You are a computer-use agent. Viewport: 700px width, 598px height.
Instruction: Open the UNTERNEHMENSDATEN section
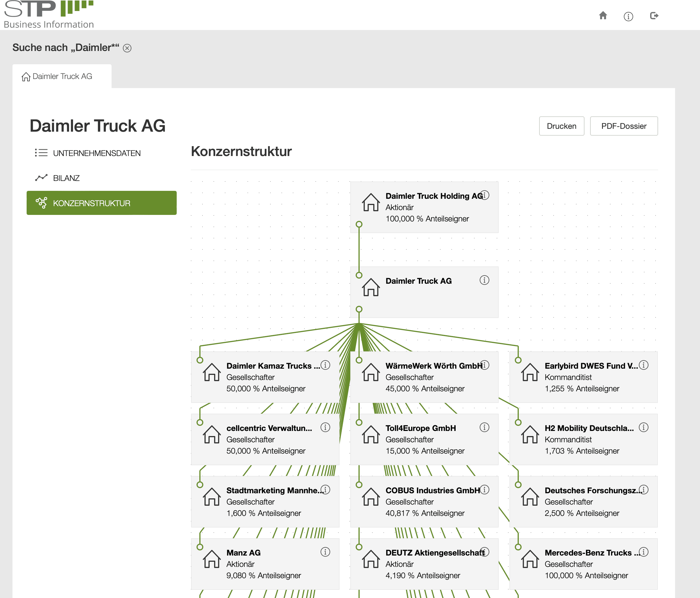97,153
